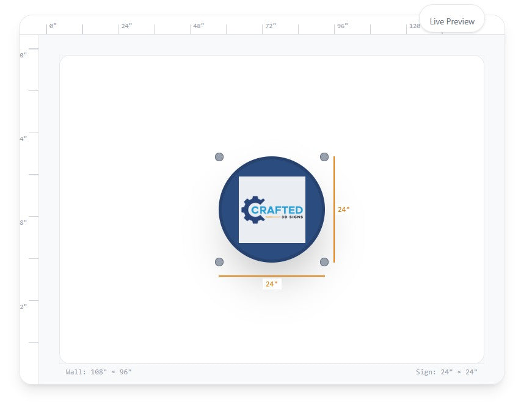Viewport: 532px width, 411px height.
Task: Click the 72" mark on top ruler
Action: coord(271,26)
